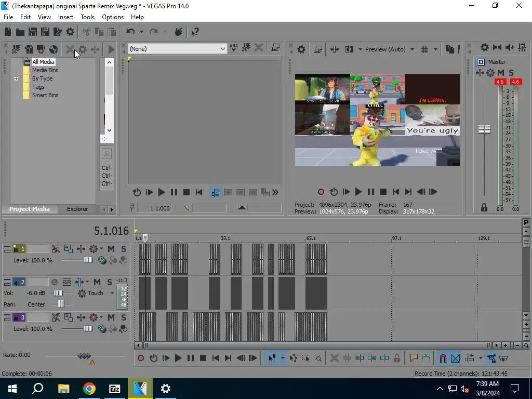Open the View menu

click(x=44, y=17)
